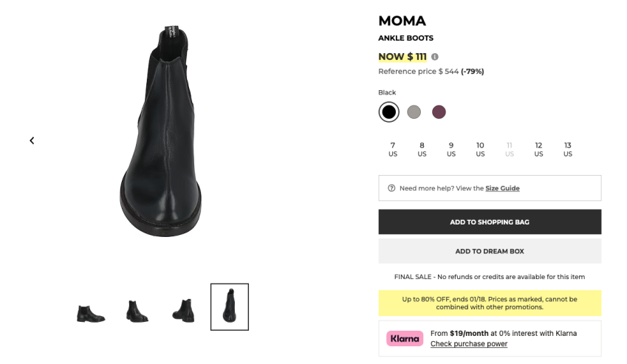
Task: Choose the grey color swatch
Action: coord(414,112)
